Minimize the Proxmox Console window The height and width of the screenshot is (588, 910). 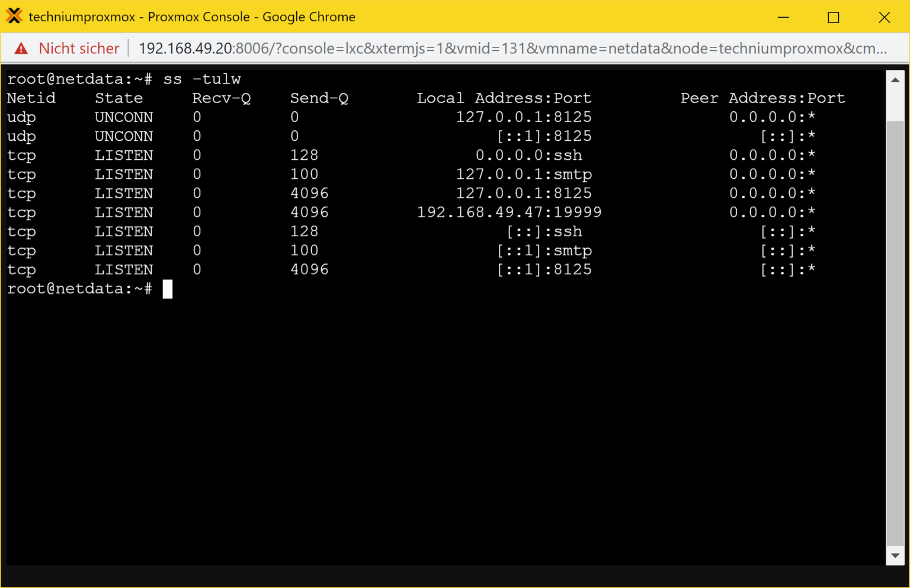click(x=783, y=17)
